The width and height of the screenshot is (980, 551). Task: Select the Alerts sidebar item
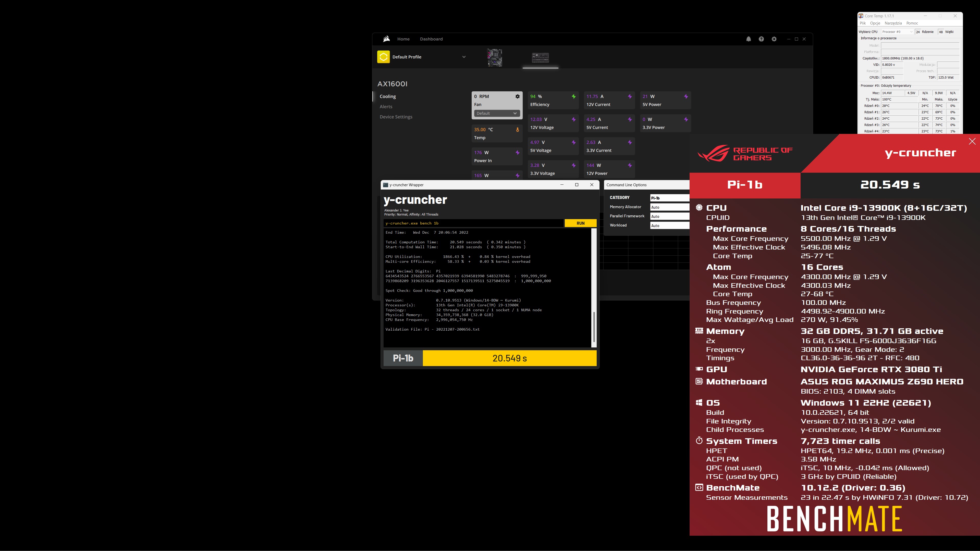(386, 107)
